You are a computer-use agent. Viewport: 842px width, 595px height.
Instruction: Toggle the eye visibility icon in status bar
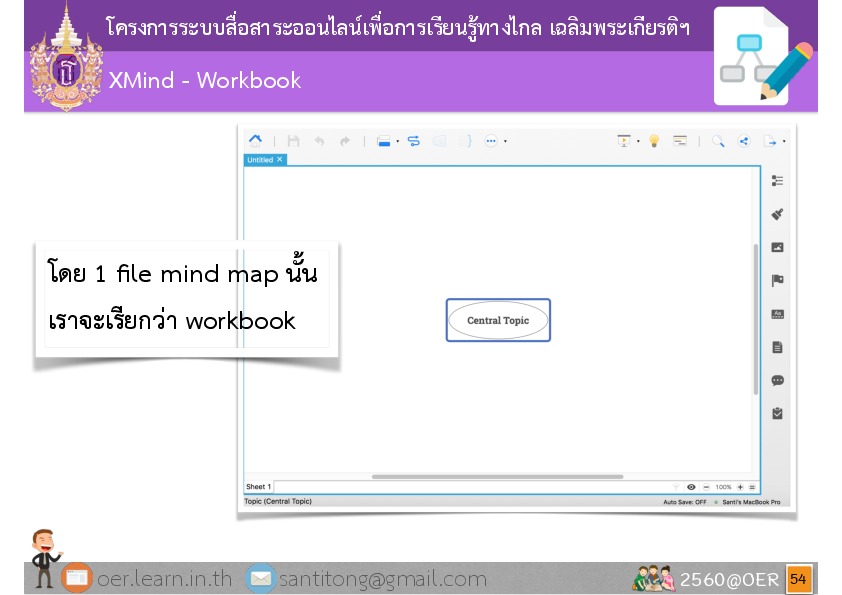pyautogui.click(x=691, y=487)
